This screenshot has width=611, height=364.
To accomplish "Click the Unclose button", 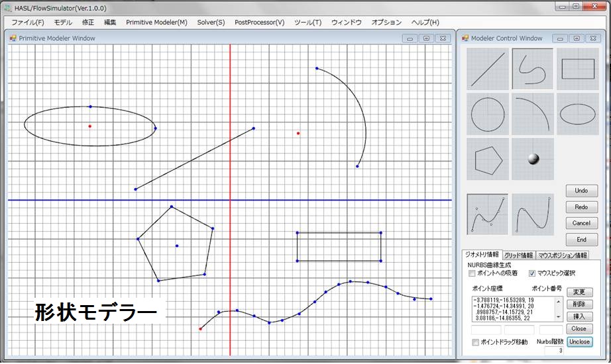I will point(579,342).
